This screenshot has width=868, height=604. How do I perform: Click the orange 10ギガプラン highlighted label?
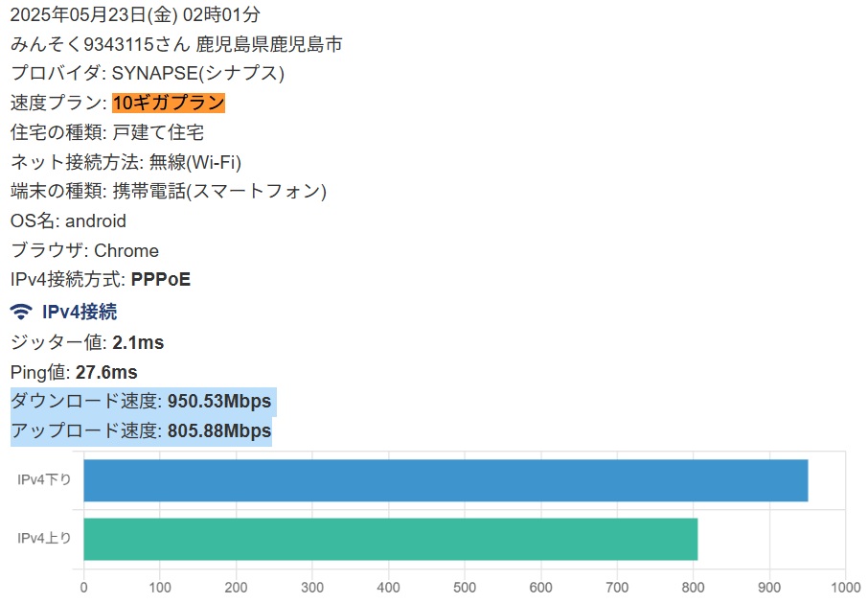click(169, 103)
